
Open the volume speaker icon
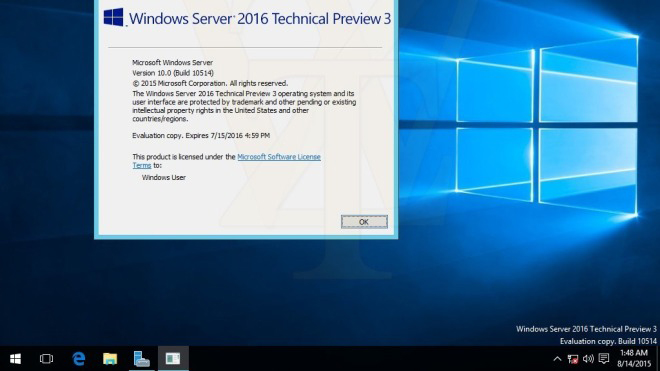[588, 359]
